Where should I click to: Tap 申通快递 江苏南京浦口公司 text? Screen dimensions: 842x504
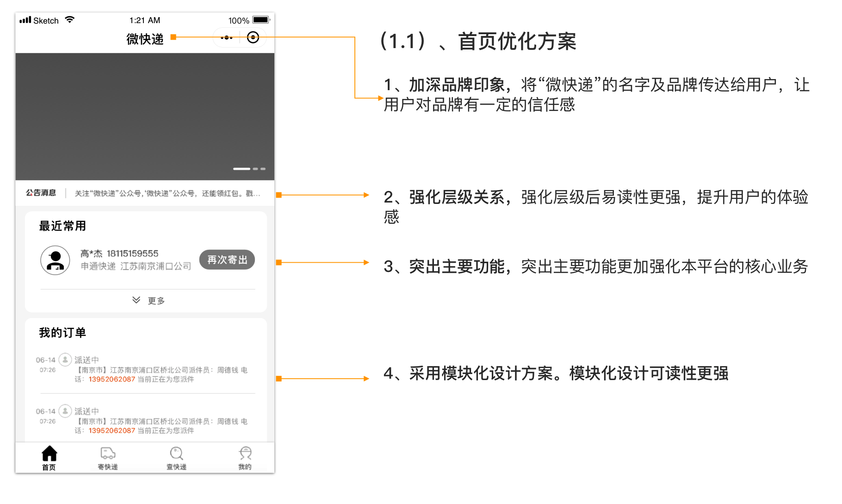click(136, 266)
